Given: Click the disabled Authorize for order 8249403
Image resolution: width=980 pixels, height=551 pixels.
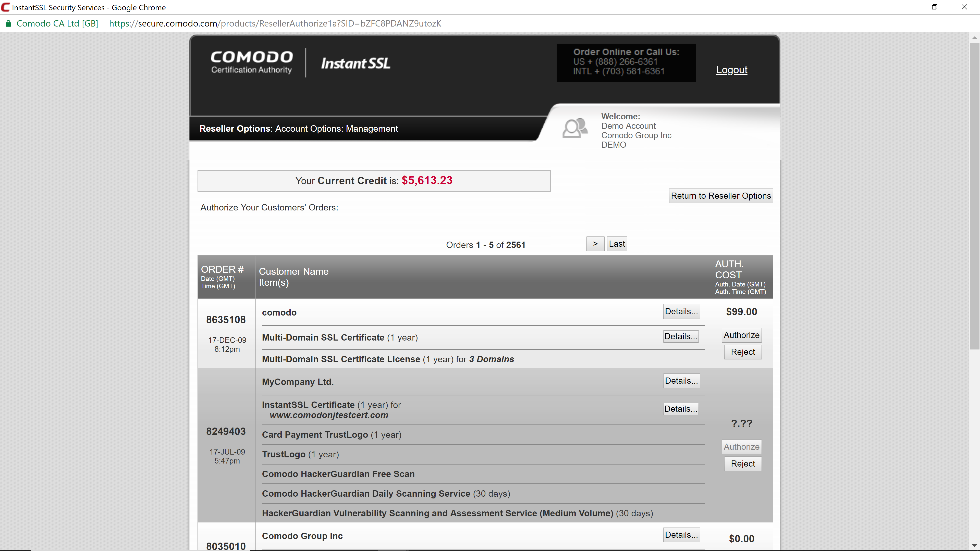Looking at the screenshot, I should (x=741, y=447).
